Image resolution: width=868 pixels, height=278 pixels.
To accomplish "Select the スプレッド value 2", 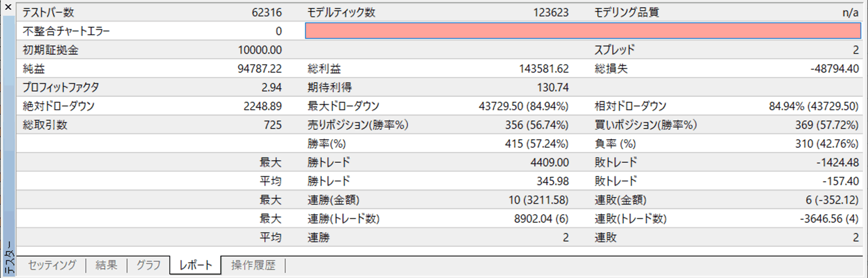I will pos(856,50).
